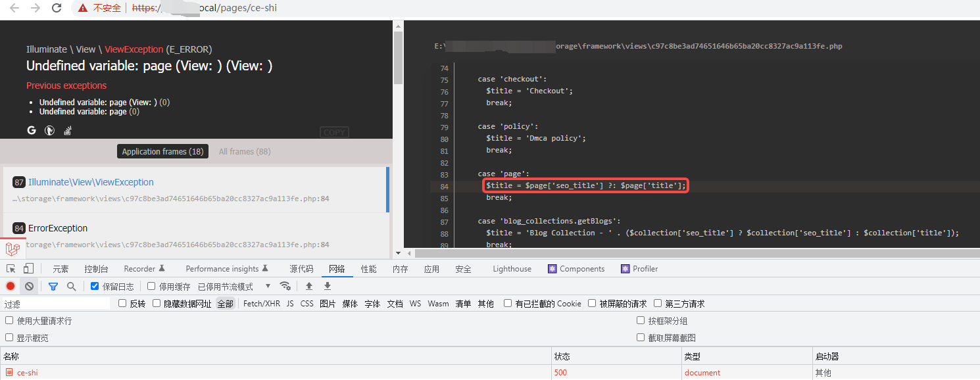This screenshot has height=380, width=980.
Task: Click the browser forward arrow
Action: click(x=36, y=8)
